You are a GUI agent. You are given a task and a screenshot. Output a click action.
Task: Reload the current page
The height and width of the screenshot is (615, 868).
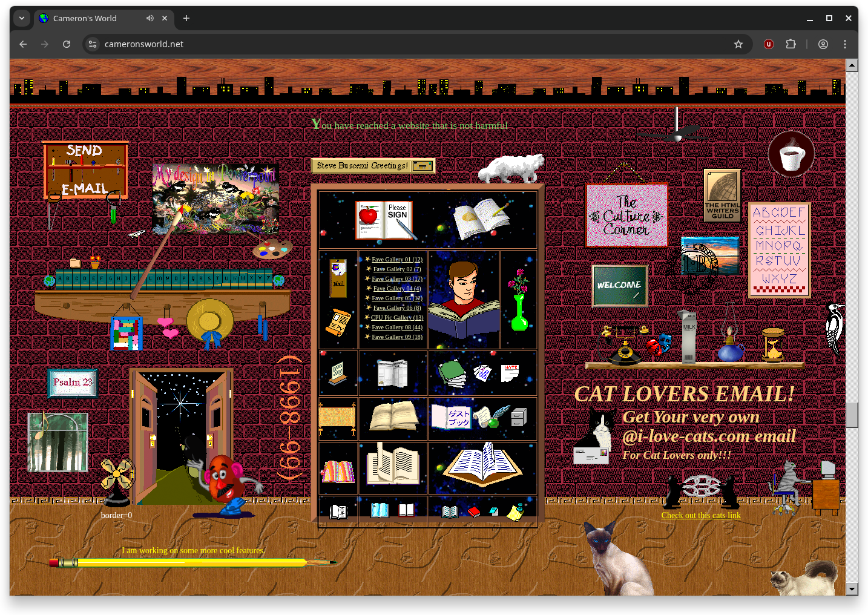click(x=67, y=44)
